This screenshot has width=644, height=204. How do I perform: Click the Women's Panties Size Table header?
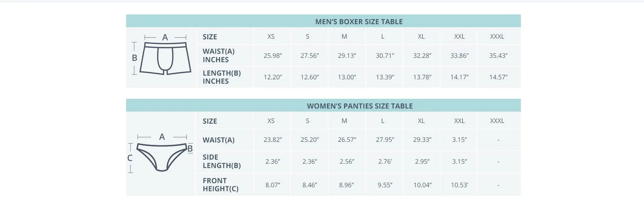coord(360,106)
